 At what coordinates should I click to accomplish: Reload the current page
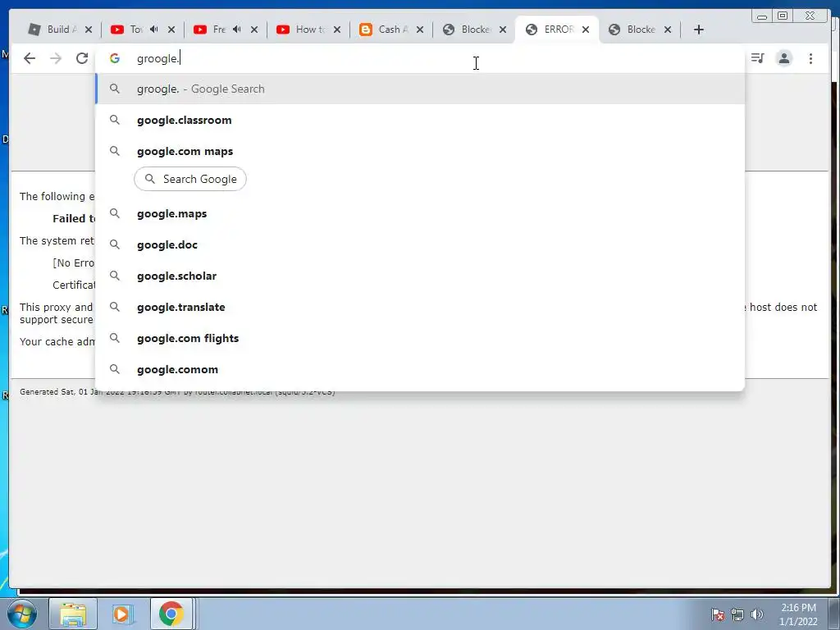[x=82, y=58]
